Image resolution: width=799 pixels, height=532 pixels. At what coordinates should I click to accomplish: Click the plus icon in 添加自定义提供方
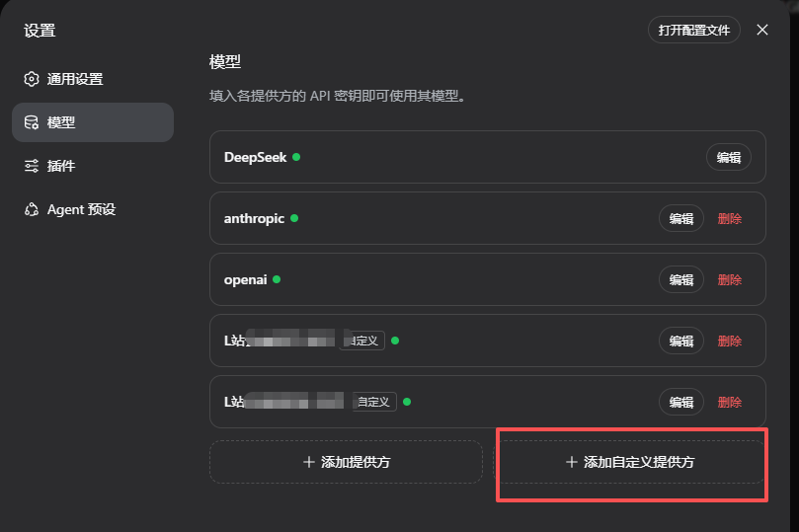(x=571, y=462)
